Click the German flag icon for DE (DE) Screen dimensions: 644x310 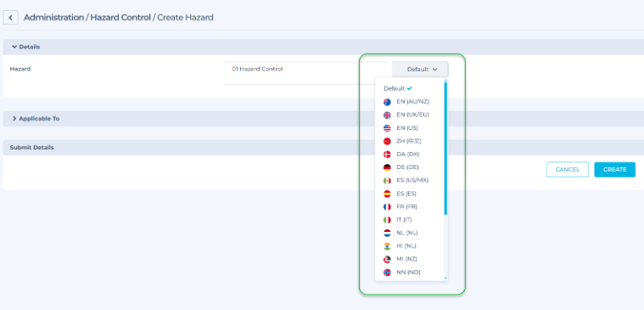387,168
